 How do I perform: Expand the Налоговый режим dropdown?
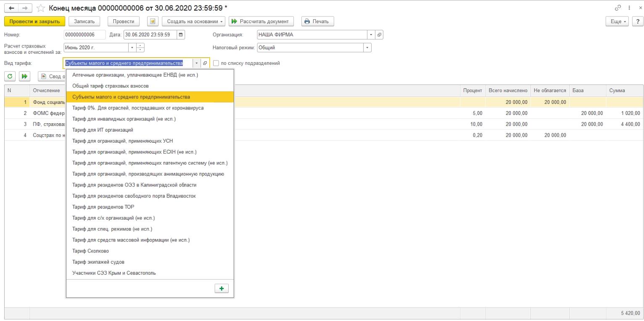(x=368, y=48)
